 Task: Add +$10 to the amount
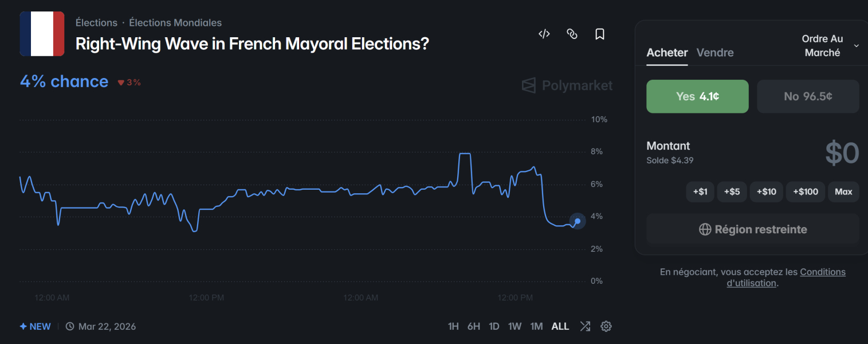[x=766, y=191]
